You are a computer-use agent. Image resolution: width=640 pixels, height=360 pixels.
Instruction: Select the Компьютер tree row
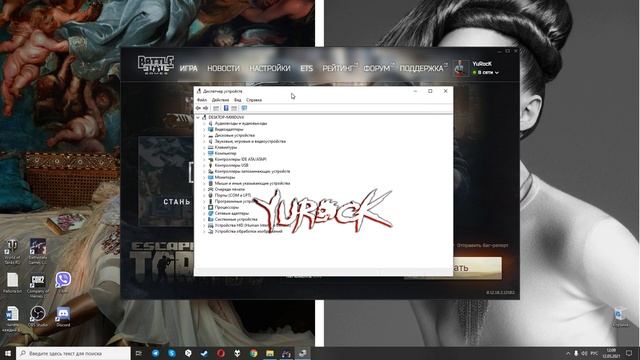(x=222, y=153)
